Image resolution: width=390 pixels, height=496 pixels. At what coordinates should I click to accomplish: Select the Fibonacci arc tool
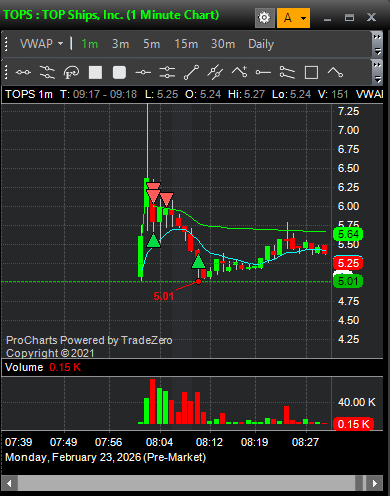point(71,72)
